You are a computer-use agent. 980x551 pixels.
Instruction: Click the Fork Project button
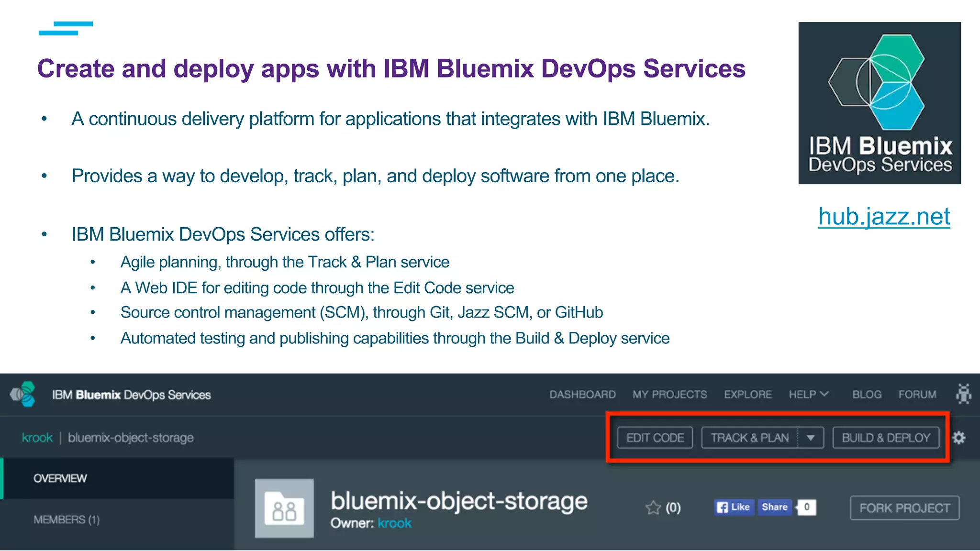coord(904,508)
